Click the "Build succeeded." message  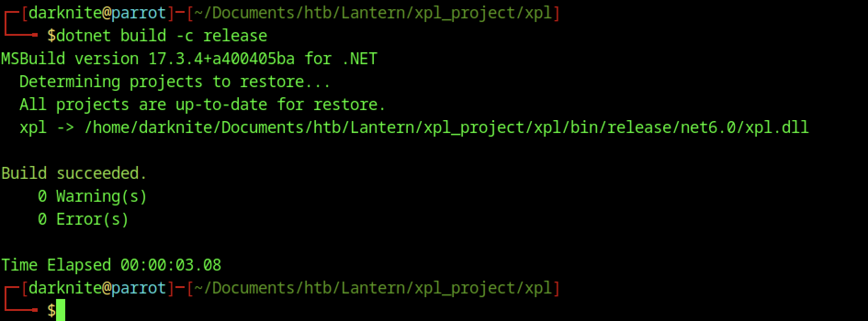click(74, 173)
